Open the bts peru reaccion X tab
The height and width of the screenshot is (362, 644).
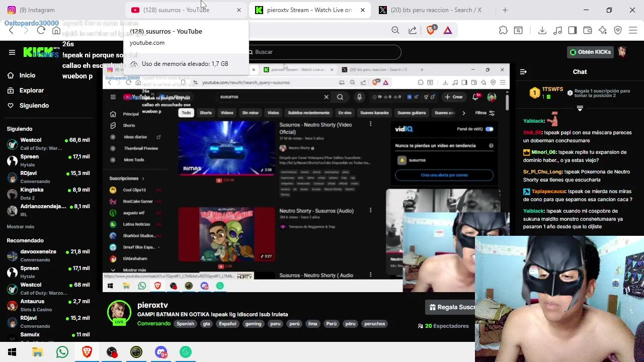tap(436, 10)
